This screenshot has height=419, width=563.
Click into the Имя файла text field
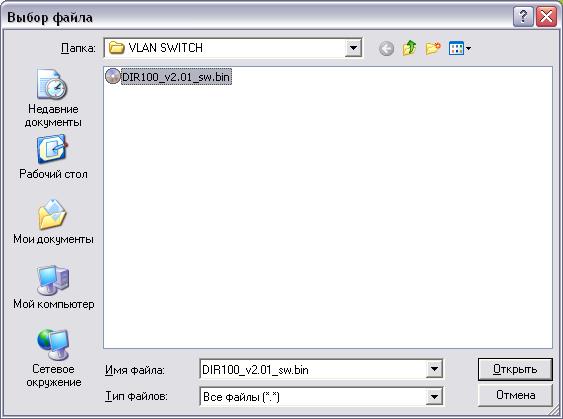313,369
